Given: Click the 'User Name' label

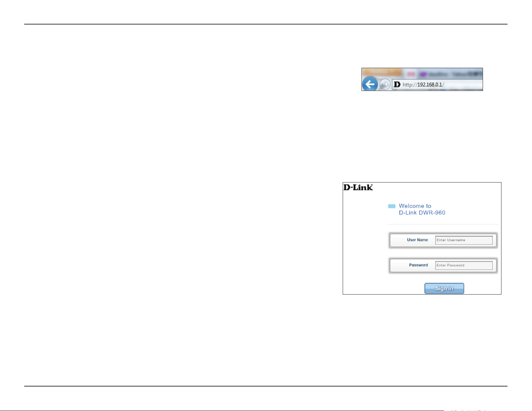Looking at the screenshot, I should [x=418, y=240].
